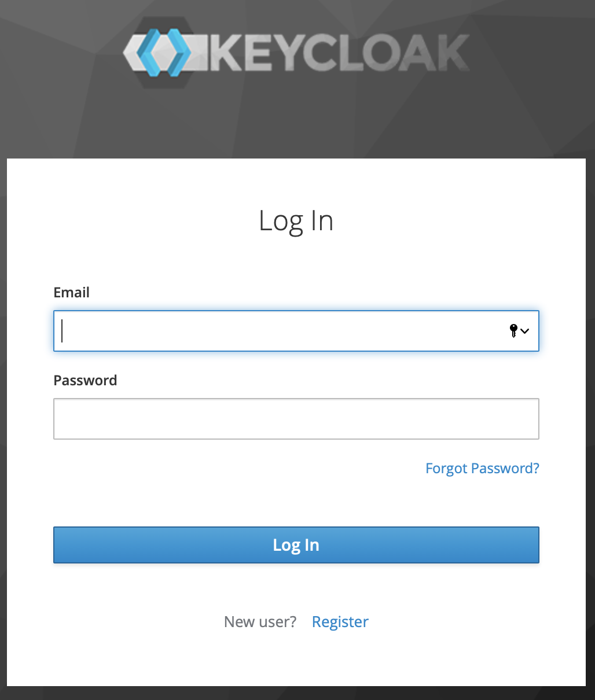Click the blank space between Forgot Password and Log In button

click(296, 502)
